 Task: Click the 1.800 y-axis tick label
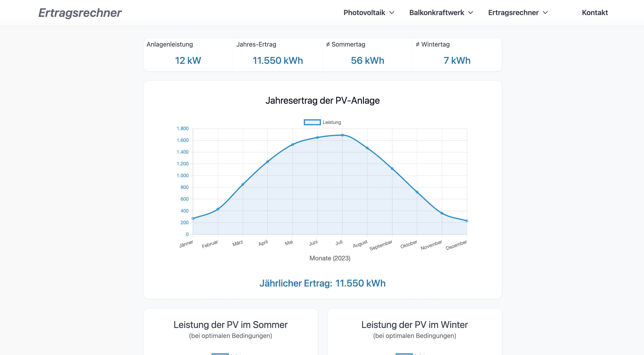click(x=183, y=128)
